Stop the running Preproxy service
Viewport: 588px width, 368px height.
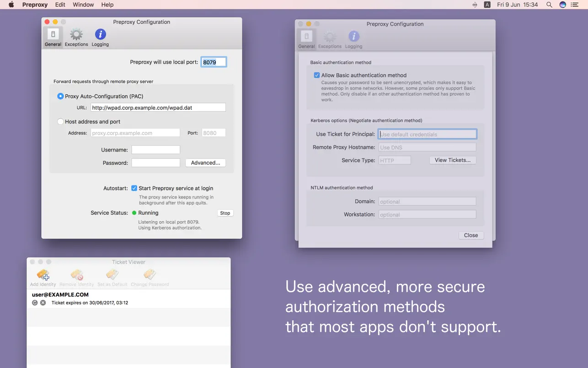tap(225, 213)
